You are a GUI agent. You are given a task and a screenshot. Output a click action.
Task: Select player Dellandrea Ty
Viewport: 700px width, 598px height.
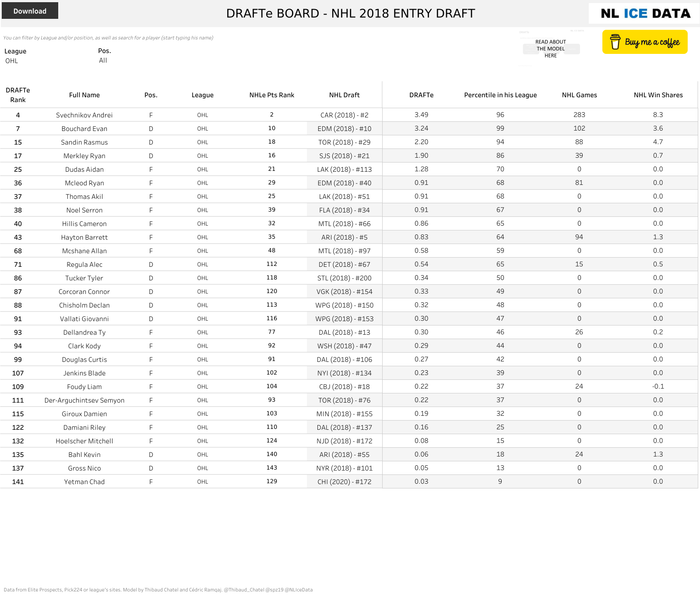[84, 333]
